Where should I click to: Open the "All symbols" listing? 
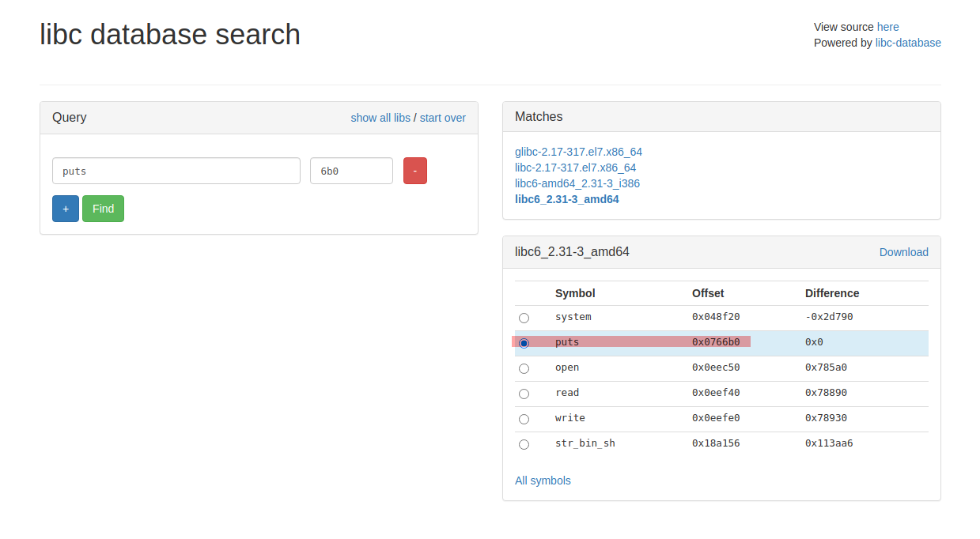point(543,480)
